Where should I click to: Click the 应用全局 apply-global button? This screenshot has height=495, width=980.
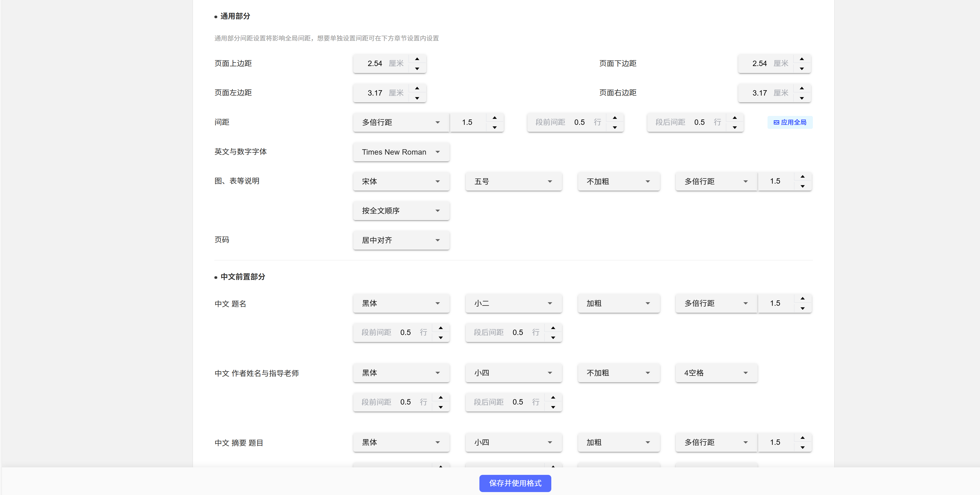[790, 122]
